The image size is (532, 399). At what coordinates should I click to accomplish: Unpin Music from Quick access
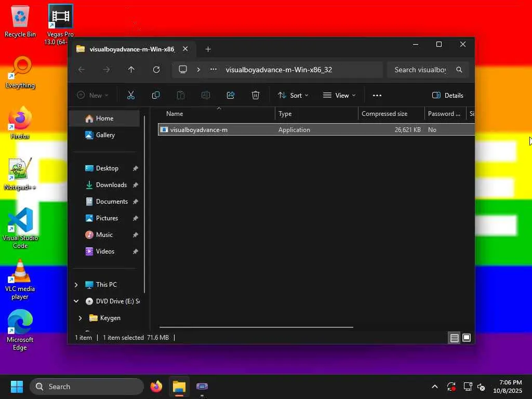[136, 235]
